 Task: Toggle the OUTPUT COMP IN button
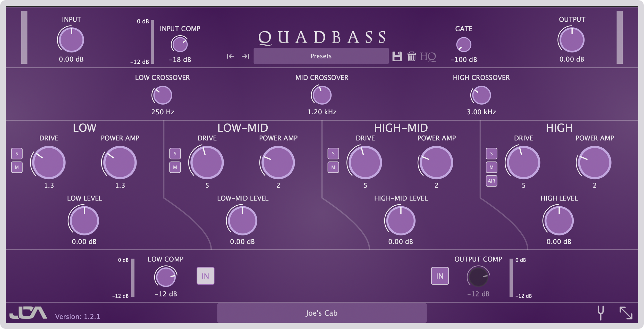pos(440,276)
